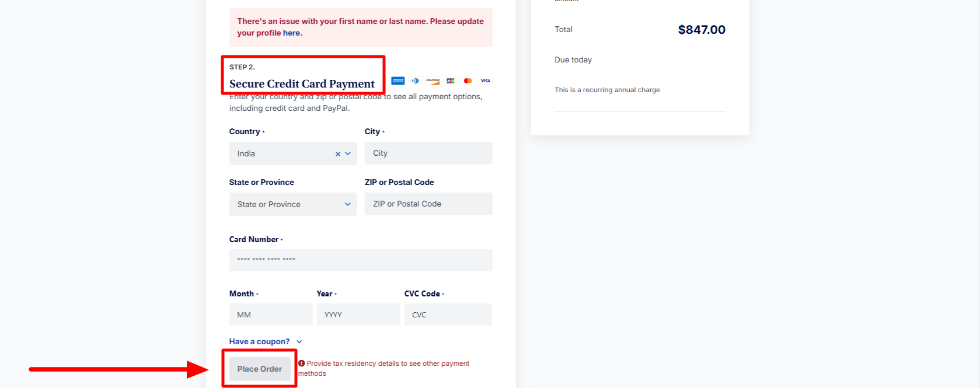Click the Mastercard logo icon

point(468,81)
